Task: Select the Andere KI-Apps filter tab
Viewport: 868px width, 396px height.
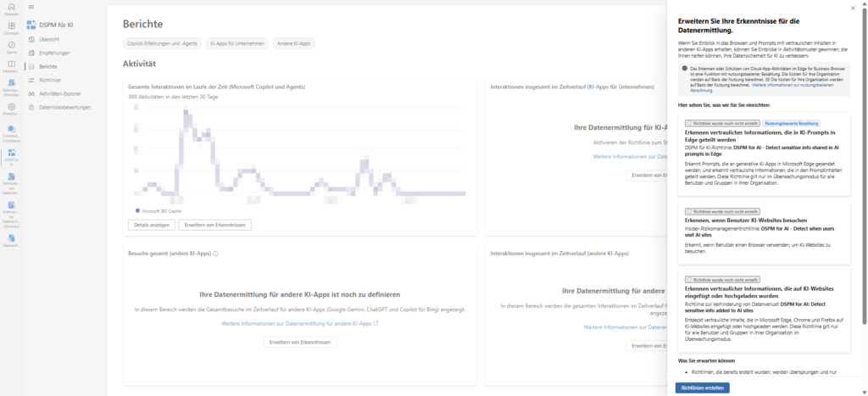Action: (295, 43)
